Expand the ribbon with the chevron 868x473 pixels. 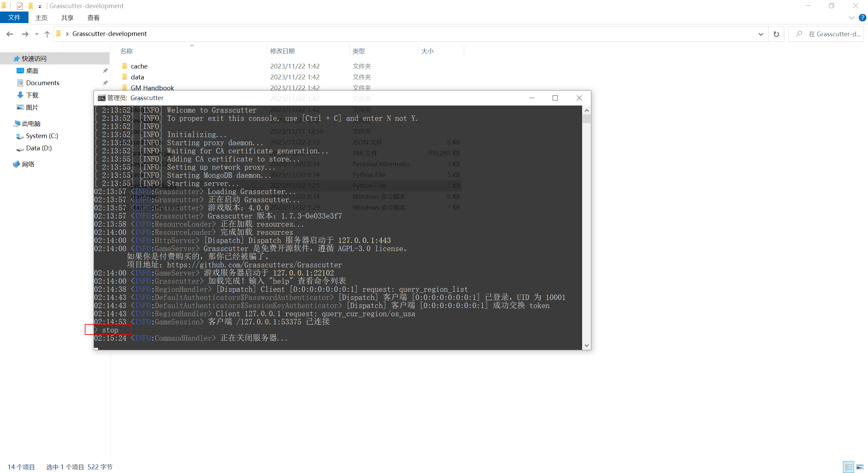click(x=851, y=18)
